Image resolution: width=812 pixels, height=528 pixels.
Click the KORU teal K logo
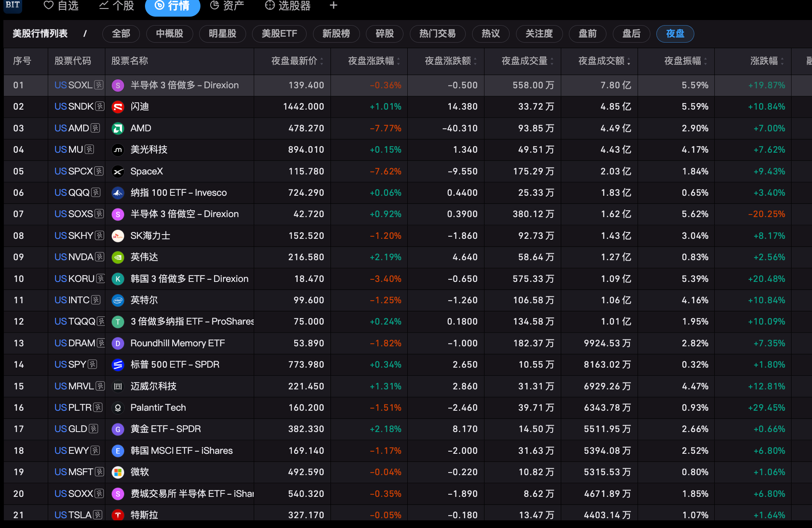click(118, 279)
